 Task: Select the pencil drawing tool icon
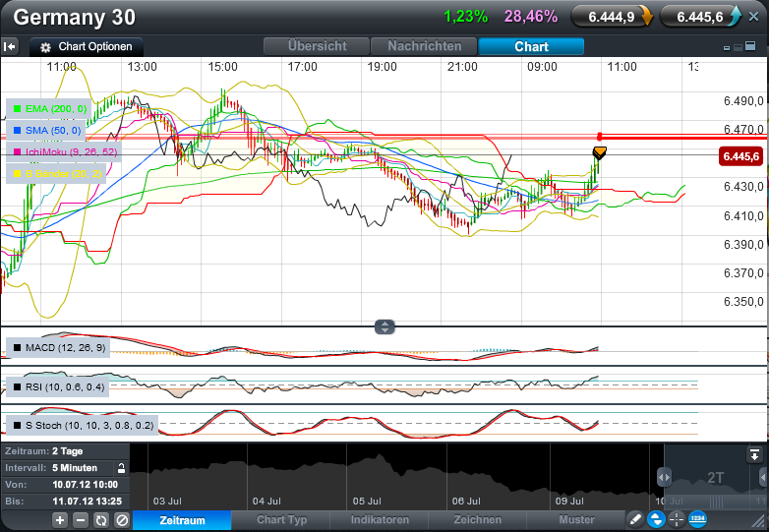[x=635, y=519]
